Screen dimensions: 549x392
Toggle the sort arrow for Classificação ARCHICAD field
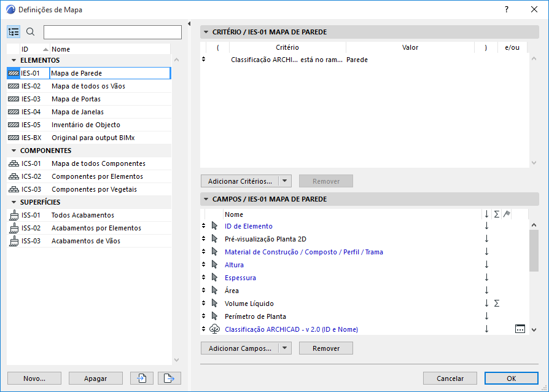(x=486, y=329)
